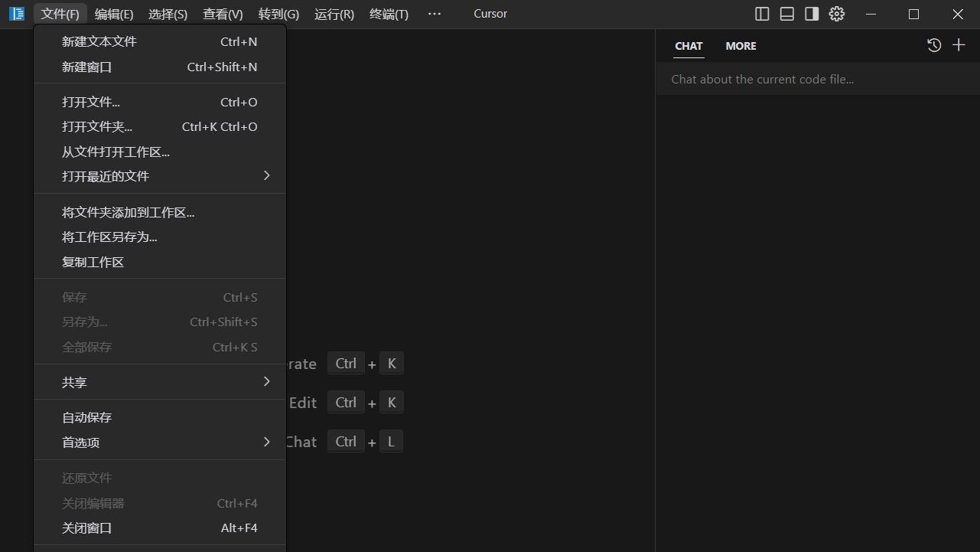The image size is (980, 552).
Task: Open the 查看(V) menu
Action: (x=223, y=14)
